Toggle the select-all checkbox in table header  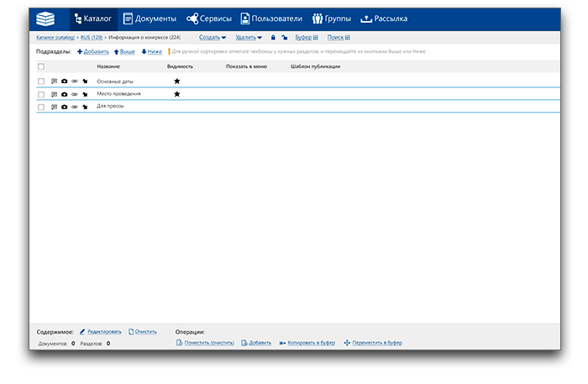click(41, 66)
